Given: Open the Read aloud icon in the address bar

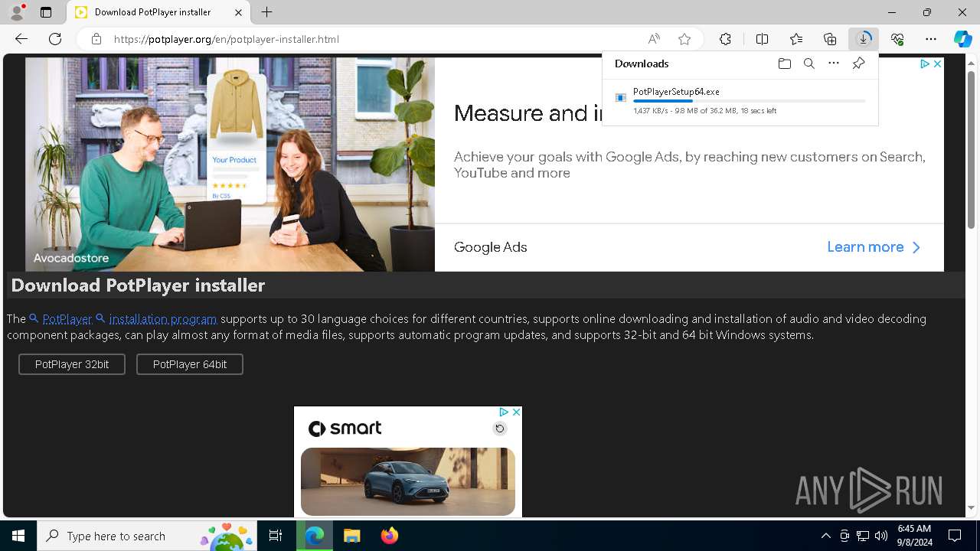Looking at the screenshot, I should [654, 39].
